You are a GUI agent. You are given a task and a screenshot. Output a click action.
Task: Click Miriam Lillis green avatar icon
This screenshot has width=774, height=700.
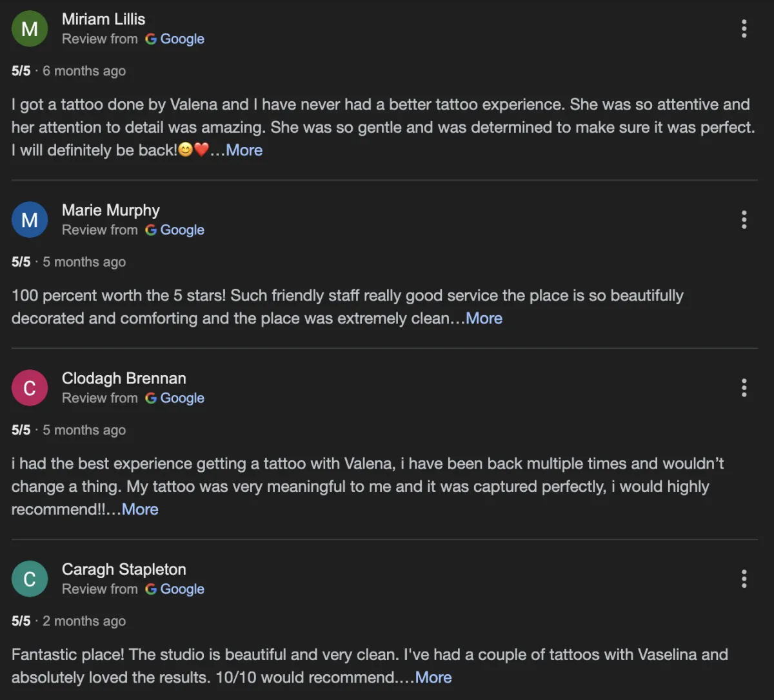[x=30, y=29]
